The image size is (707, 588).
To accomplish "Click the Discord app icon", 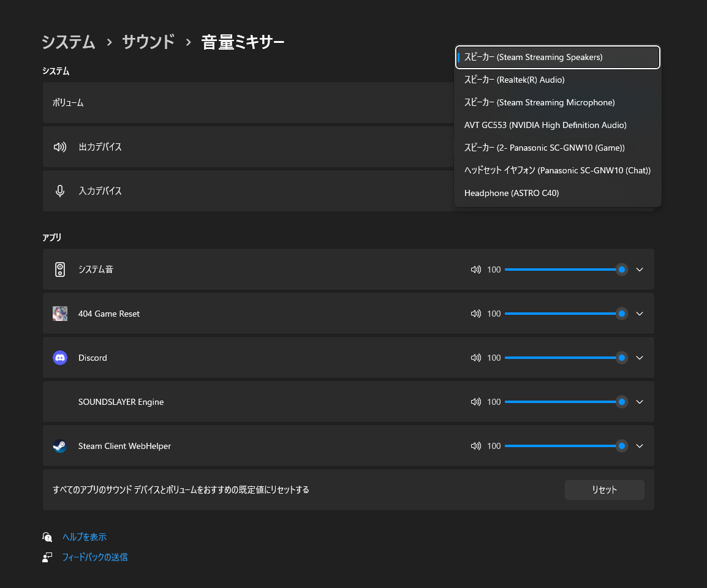I will (x=59, y=357).
